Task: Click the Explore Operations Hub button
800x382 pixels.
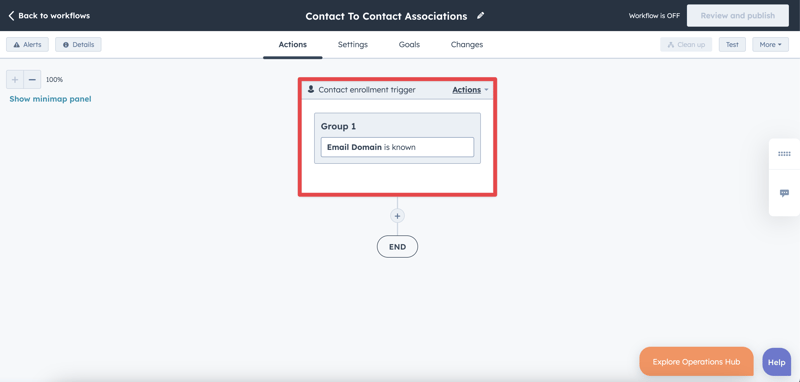Action: coord(696,362)
